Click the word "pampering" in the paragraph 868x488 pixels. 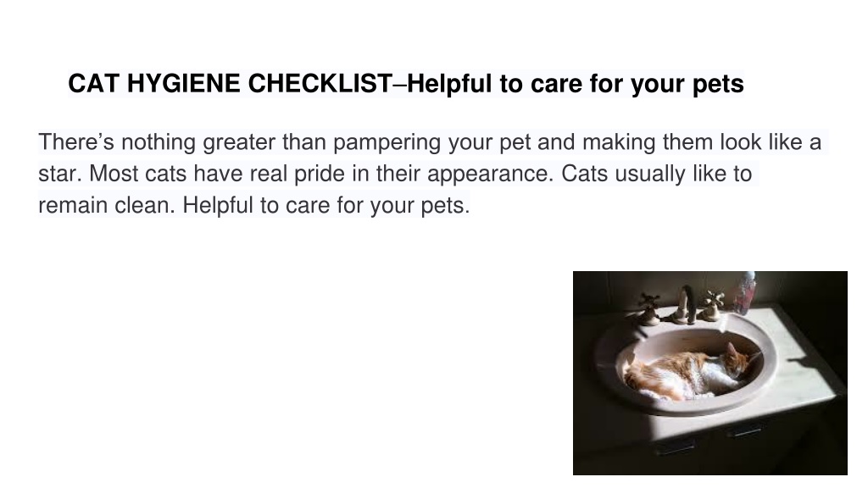(x=387, y=142)
